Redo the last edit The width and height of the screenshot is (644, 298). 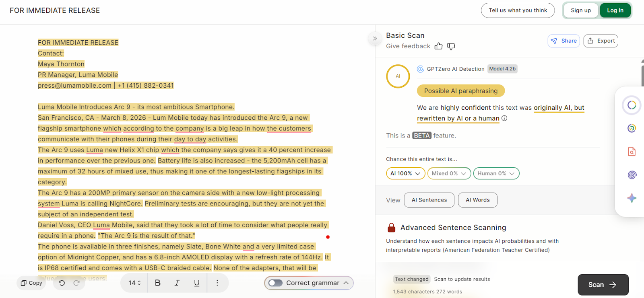click(76, 283)
